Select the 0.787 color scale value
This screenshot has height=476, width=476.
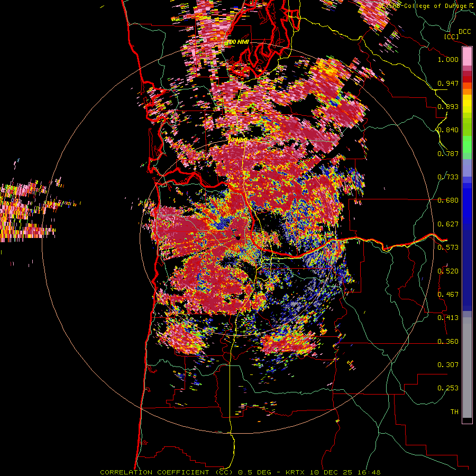click(x=448, y=153)
